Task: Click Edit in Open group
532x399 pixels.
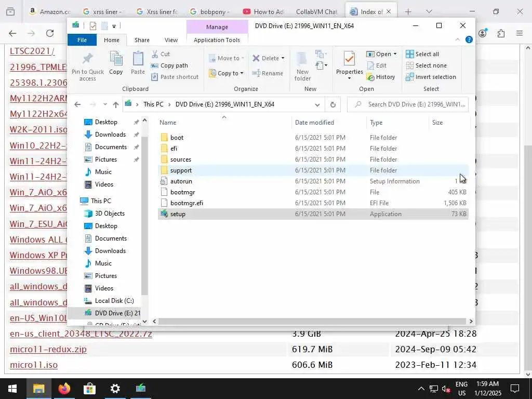Action: coord(377,65)
